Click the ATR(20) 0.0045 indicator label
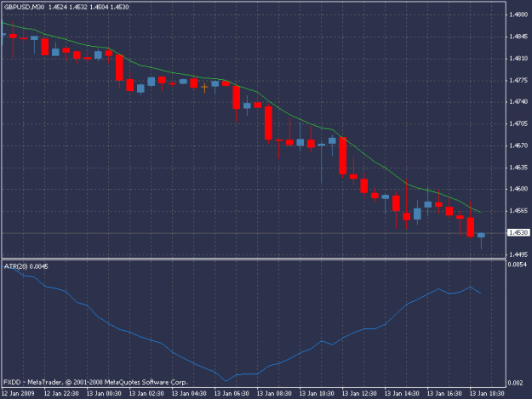 pyautogui.click(x=26, y=266)
